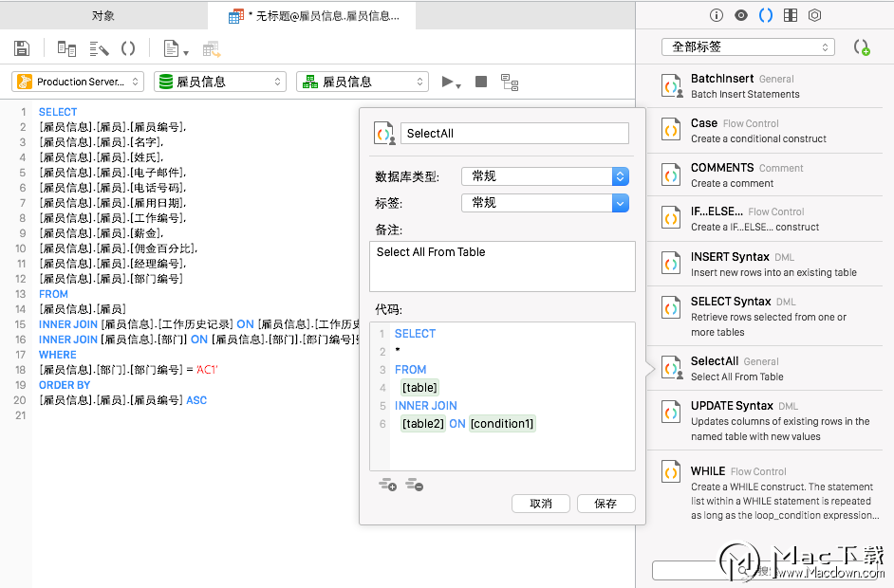Select the [table2] placeholder in the snippet code

point(422,423)
